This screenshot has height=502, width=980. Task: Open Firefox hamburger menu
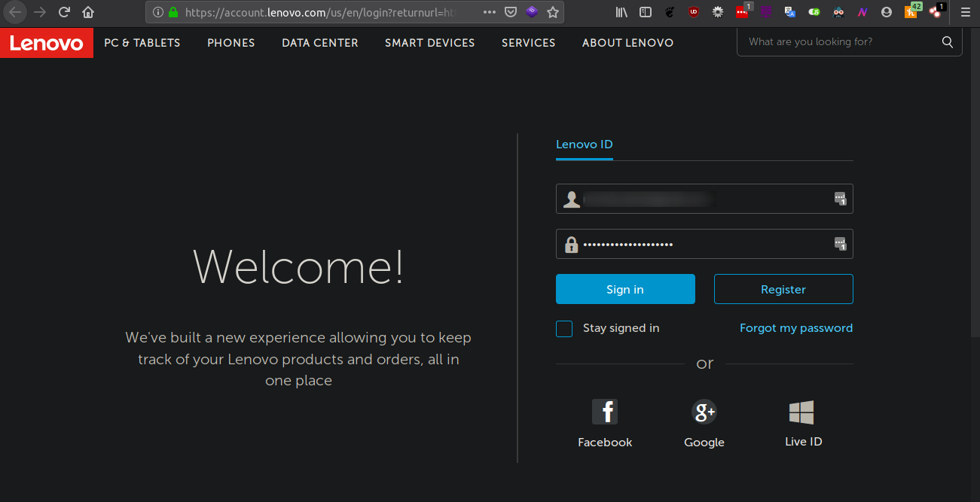(966, 12)
